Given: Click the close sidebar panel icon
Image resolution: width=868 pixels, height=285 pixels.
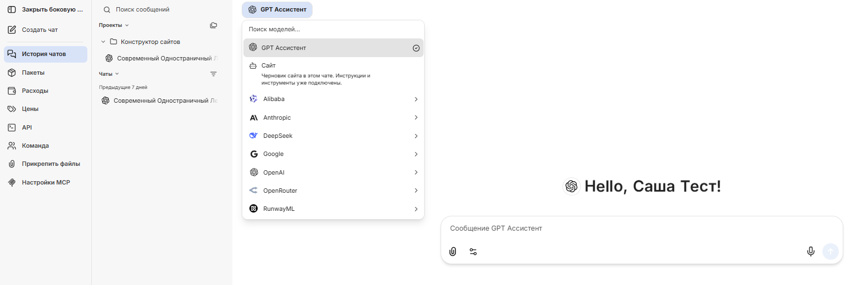Looking at the screenshot, I should pyautogui.click(x=12, y=9).
